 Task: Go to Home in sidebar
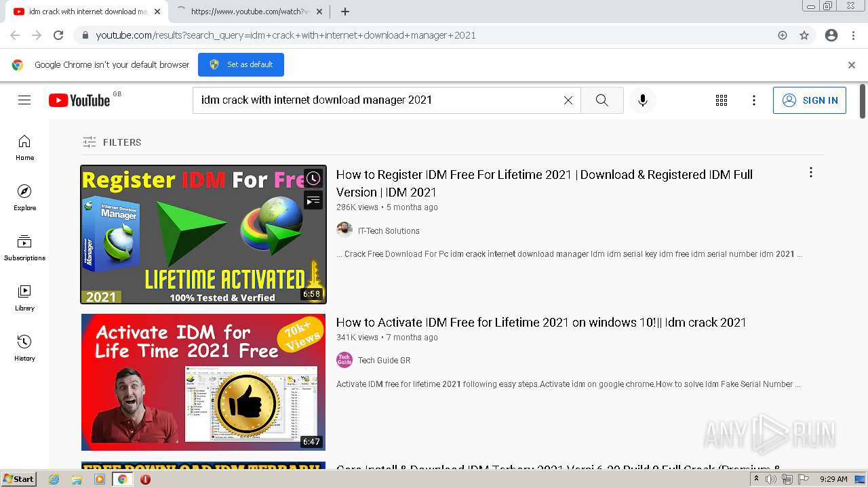24,147
